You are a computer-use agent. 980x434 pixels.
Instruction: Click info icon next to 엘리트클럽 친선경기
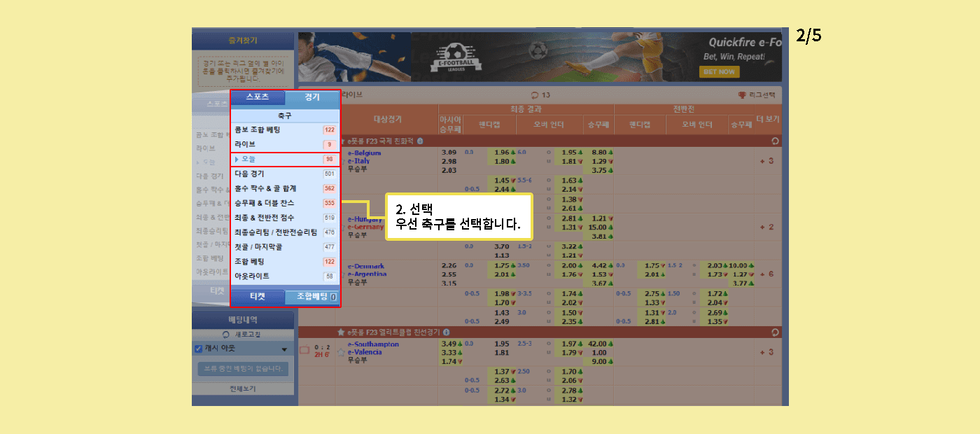pos(447,332)
